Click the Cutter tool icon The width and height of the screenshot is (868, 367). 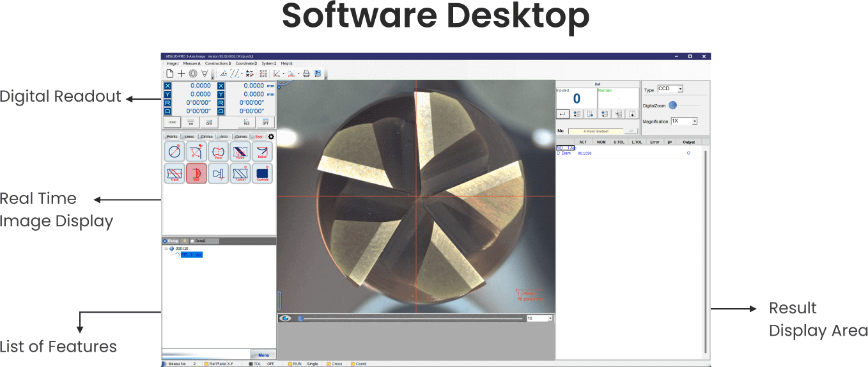240,173
